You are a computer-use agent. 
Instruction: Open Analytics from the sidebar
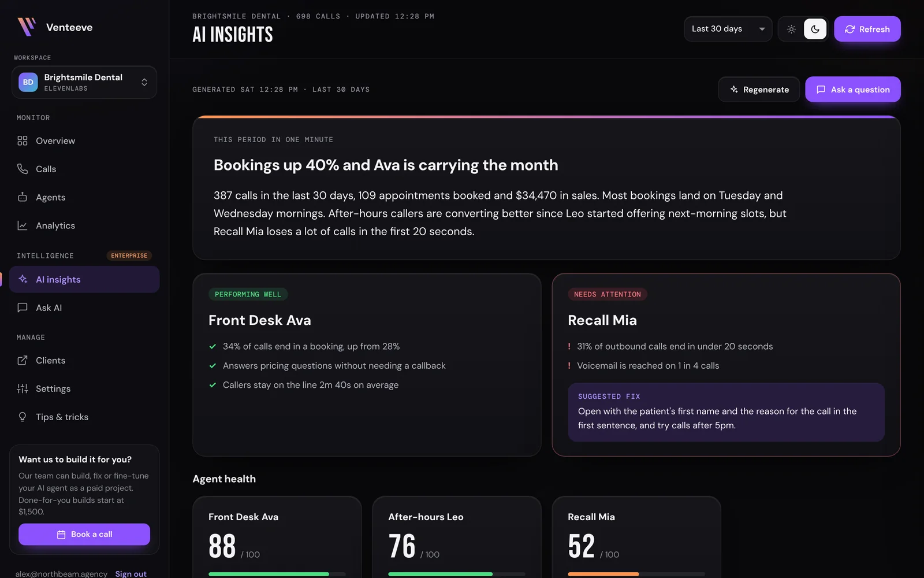[x=84, y=226]
